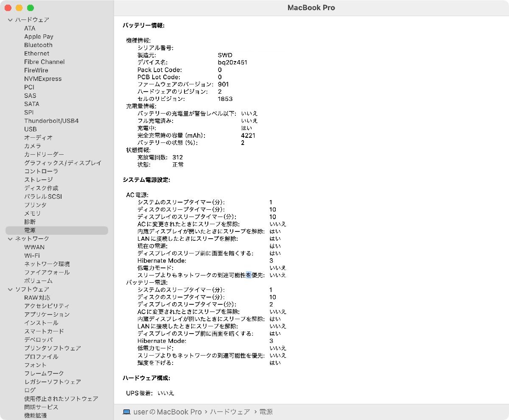The width and height of the screenshot is (509, 420).
Task: Open Wi-Fi network info
Action: (x=32, y=256)
